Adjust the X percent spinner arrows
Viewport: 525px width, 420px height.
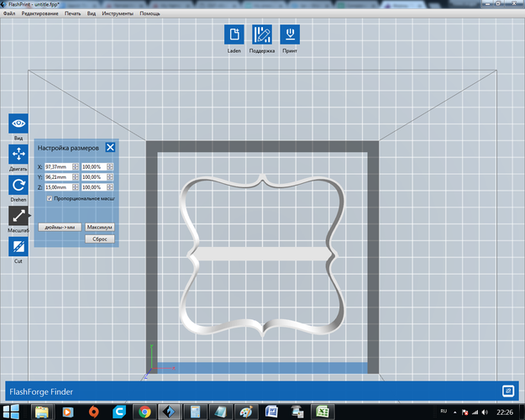coord(110,167)
